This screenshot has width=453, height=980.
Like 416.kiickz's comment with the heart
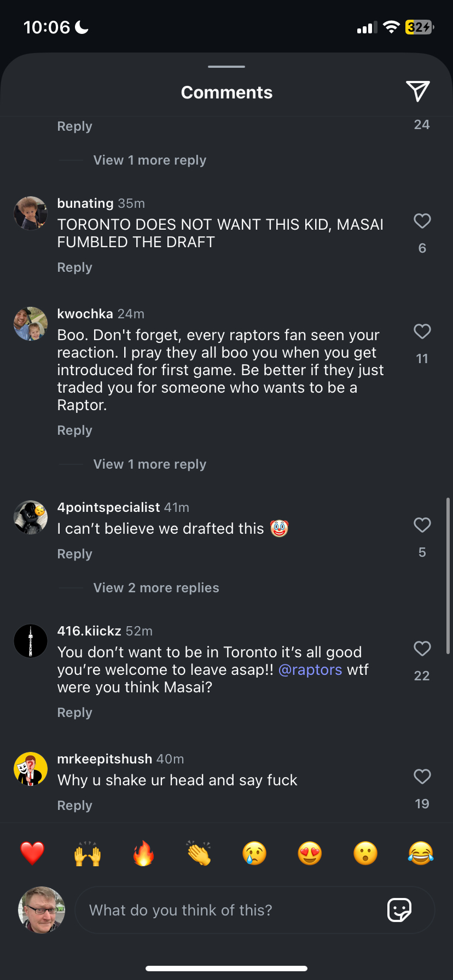[422, 649]
